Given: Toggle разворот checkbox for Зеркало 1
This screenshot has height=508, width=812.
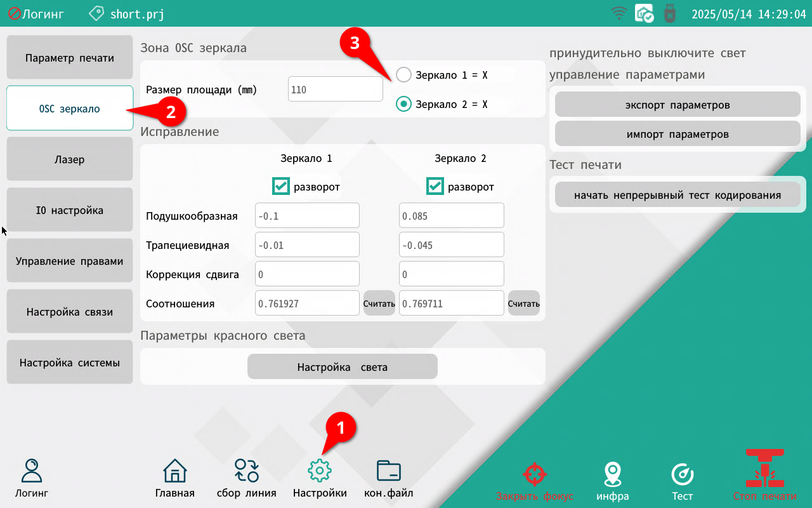Looking at the screenshot, I should 281,187.
